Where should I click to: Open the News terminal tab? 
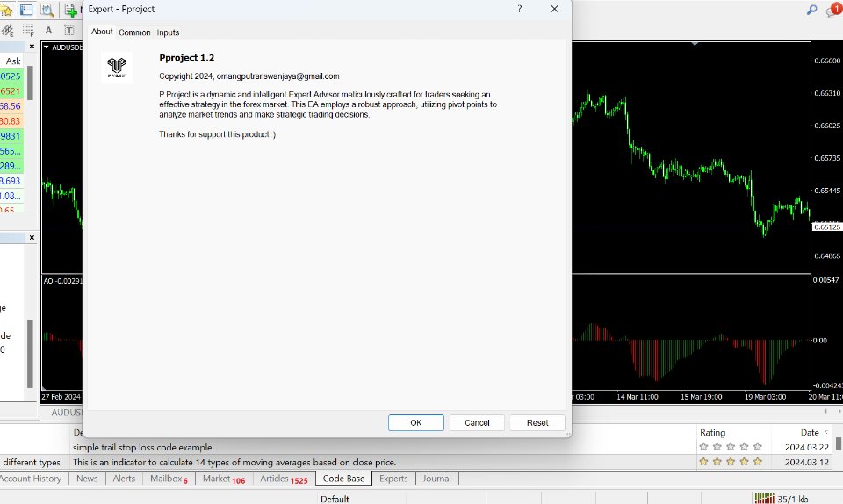87,479
